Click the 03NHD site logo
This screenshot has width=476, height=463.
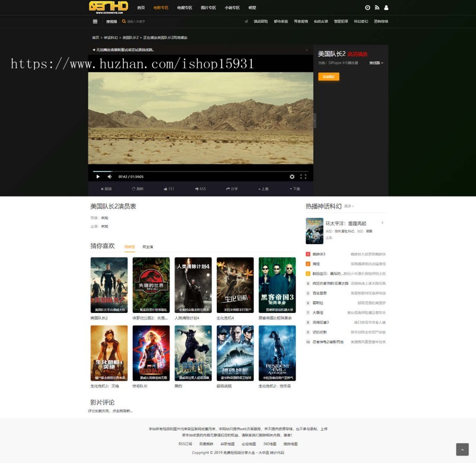(108, 7)
